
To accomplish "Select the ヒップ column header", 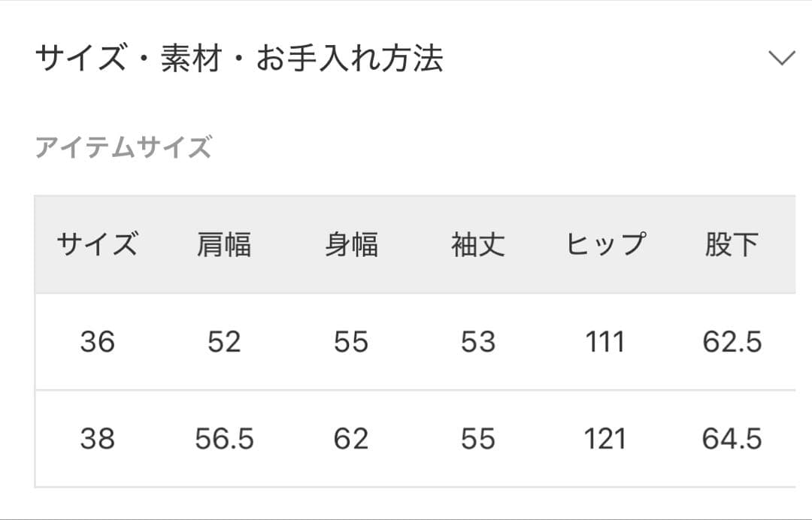I will tap(605, 245).
